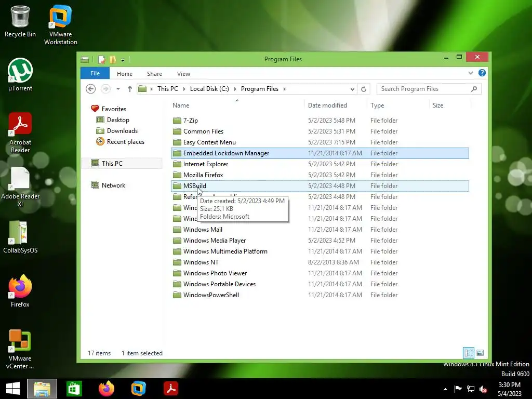Open the Windows Store taskbar icon
This screenshot has height=399, width=532.
pos(74,389)
